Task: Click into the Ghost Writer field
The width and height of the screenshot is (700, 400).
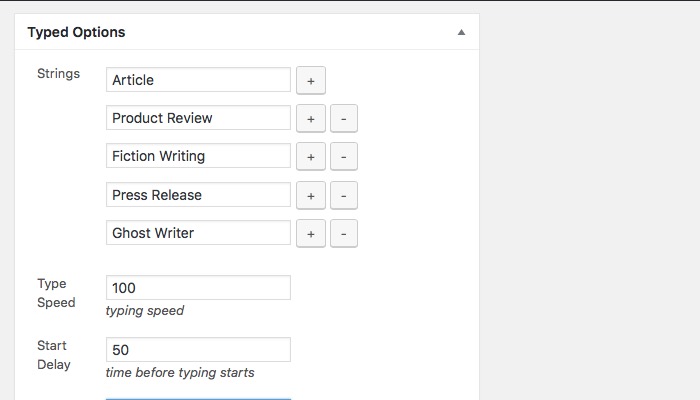Action: 198,234
